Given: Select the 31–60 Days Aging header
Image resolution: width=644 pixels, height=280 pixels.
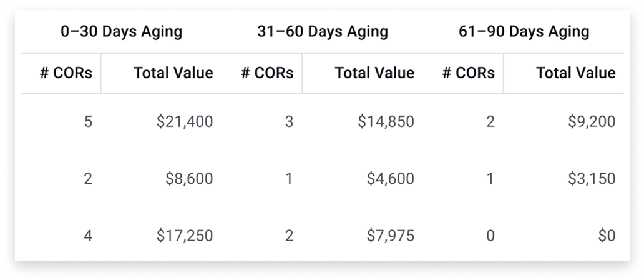Looking at the screenshot, I should coord(323,32).
